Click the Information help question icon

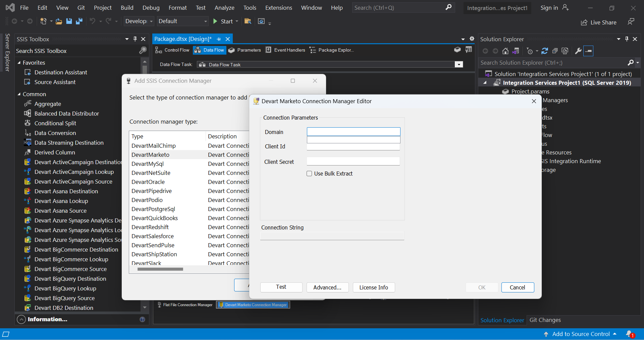pos(142,319)
